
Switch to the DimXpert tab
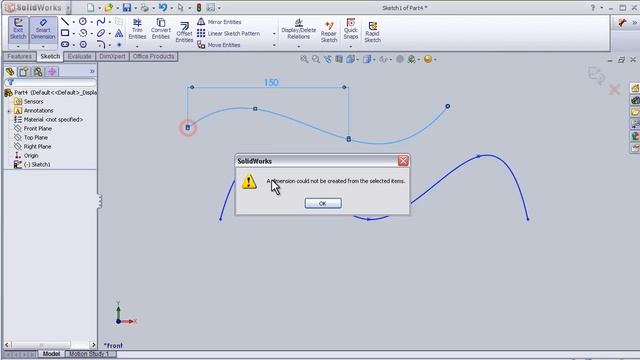coord(112,56)
